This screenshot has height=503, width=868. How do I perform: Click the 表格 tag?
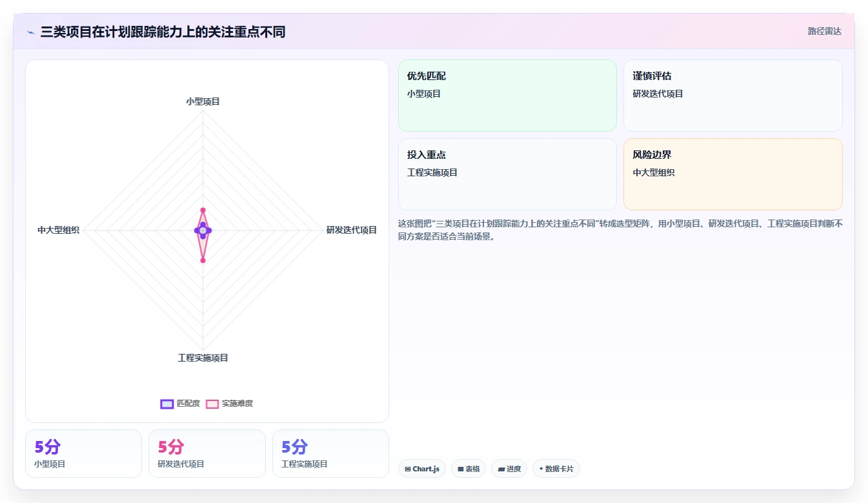coord(469,469)
